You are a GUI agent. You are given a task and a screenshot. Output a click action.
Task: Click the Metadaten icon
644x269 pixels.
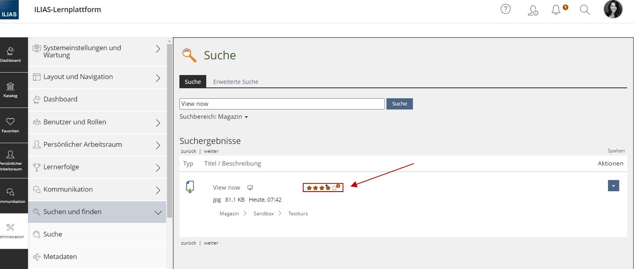coord(37,256)
